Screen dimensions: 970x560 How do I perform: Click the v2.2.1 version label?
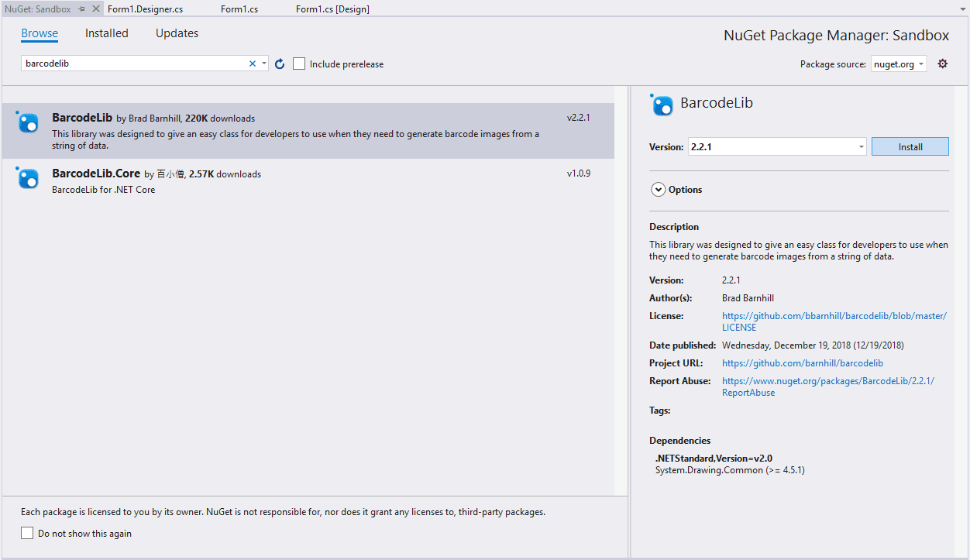pos(579,118)
